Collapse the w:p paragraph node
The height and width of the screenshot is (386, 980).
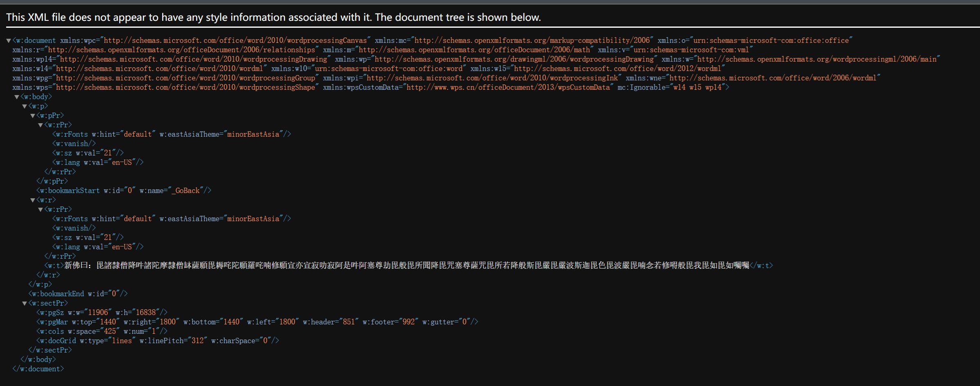pos(25,106)
